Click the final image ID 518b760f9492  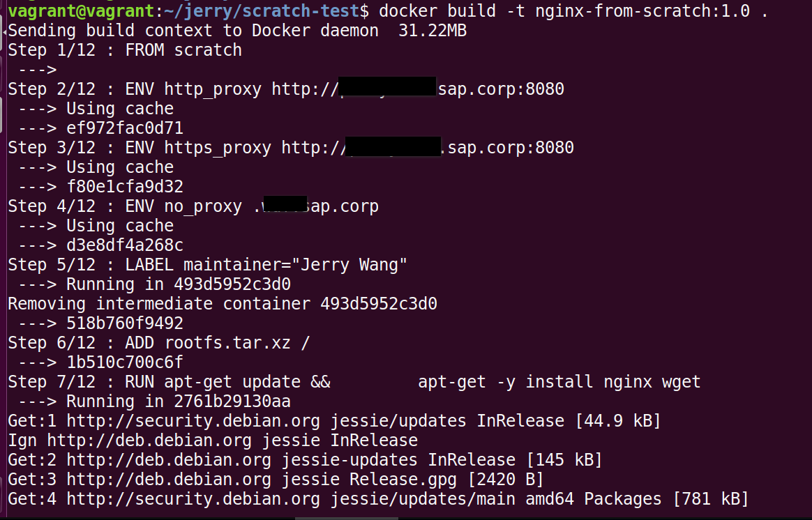tap(125, 323)
